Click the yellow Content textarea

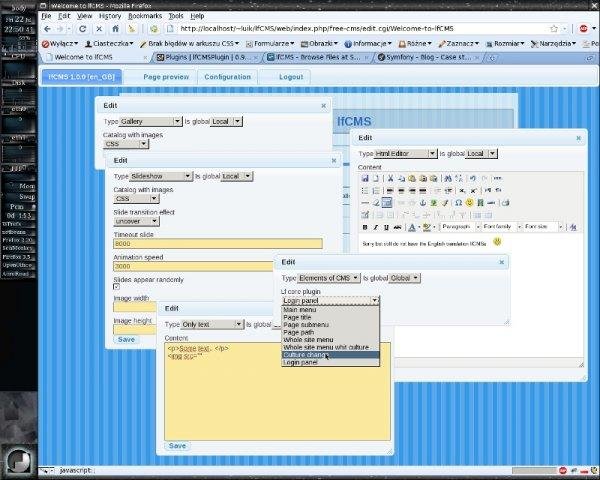click(278, 392)
